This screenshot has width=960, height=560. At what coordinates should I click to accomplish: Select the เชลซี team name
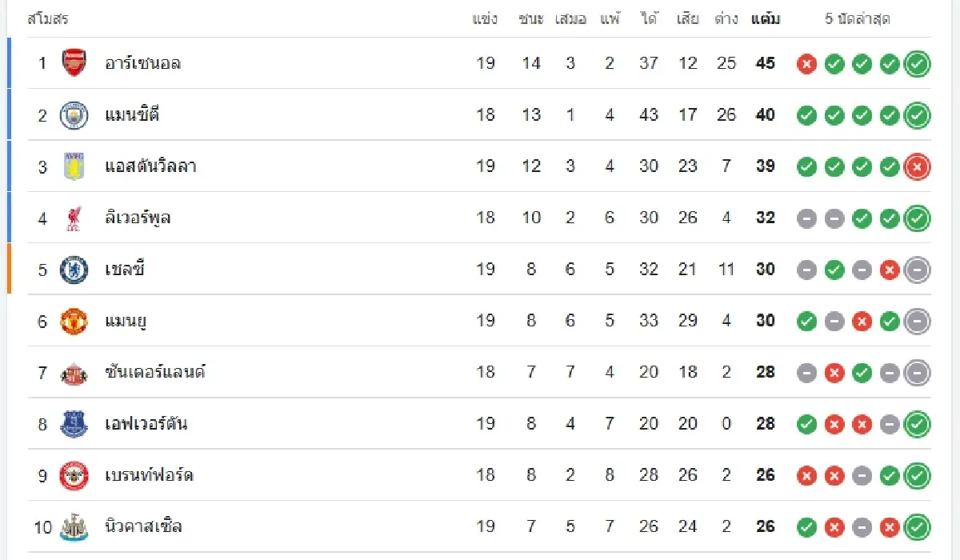pyautogui.click(x=125, y=270)
